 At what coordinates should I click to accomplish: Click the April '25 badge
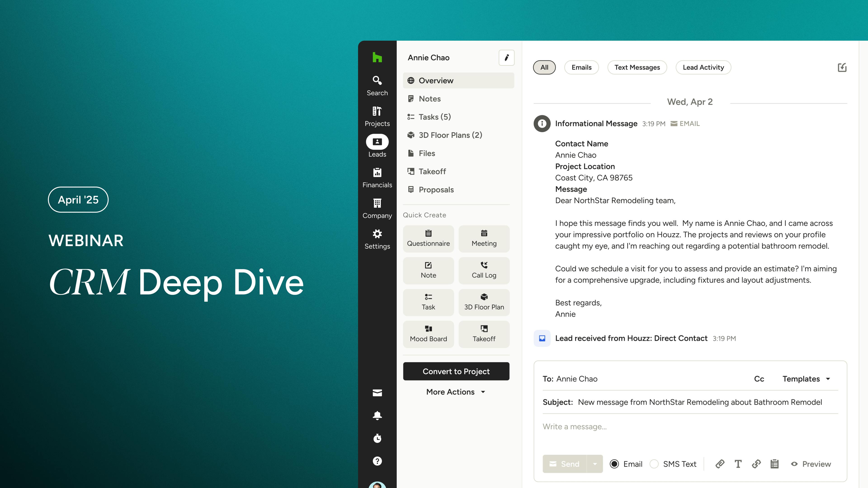(x=78, y=199)
